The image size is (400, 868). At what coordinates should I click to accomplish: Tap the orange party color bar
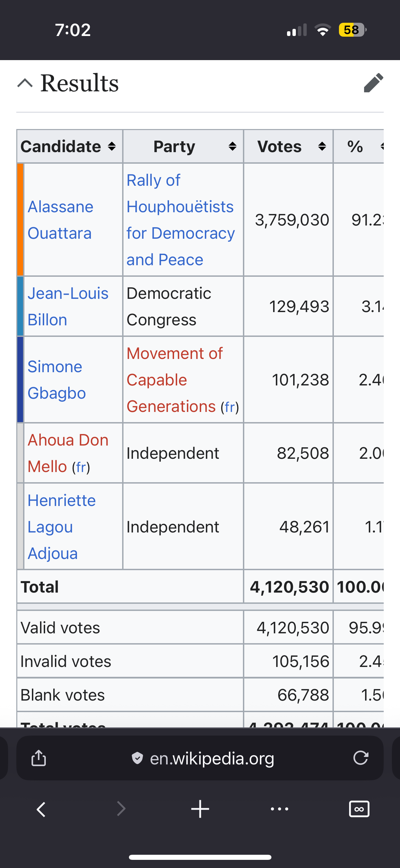click(20, 220)
